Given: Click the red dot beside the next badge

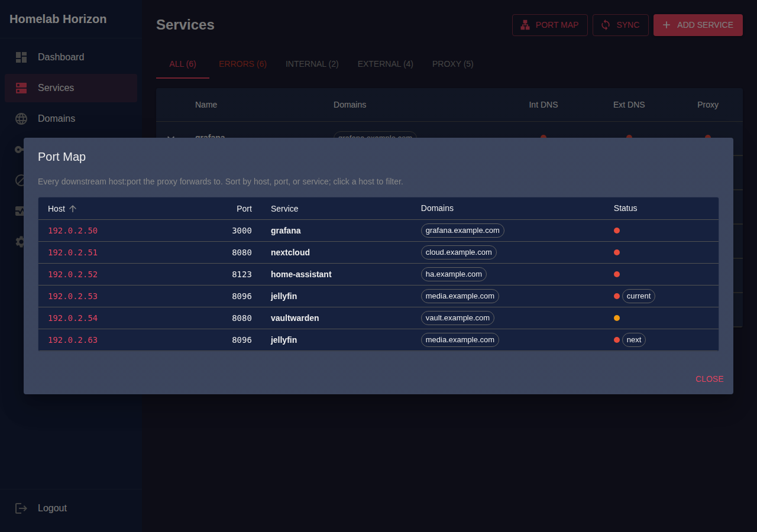Looking at the screenshot, I should (x=617, y=340).
